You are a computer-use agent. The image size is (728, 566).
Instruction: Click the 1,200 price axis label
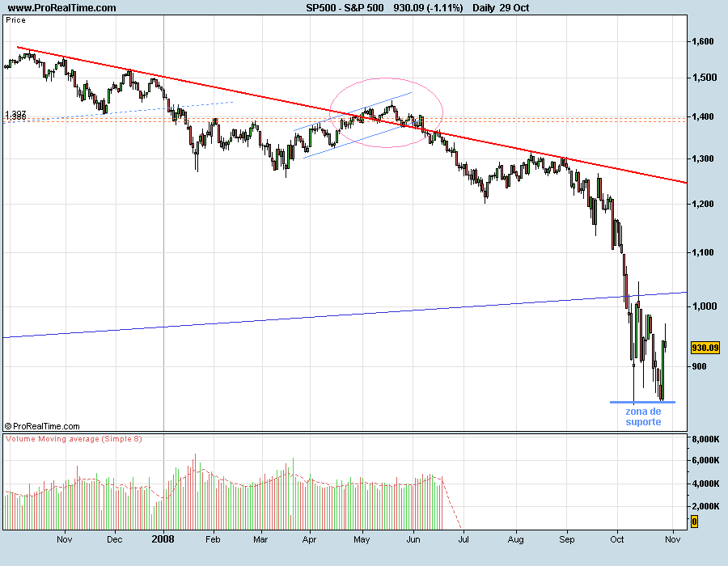[702, 204]
